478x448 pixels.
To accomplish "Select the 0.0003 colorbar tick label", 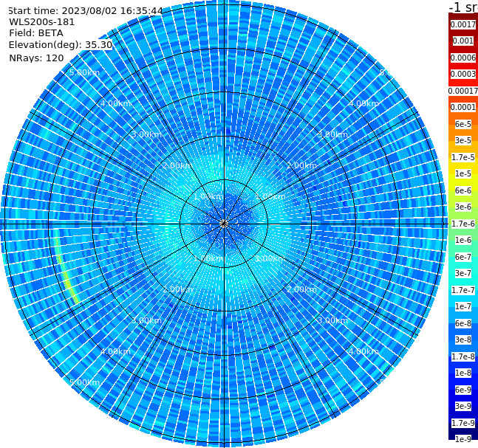I will tap(463, 74).
